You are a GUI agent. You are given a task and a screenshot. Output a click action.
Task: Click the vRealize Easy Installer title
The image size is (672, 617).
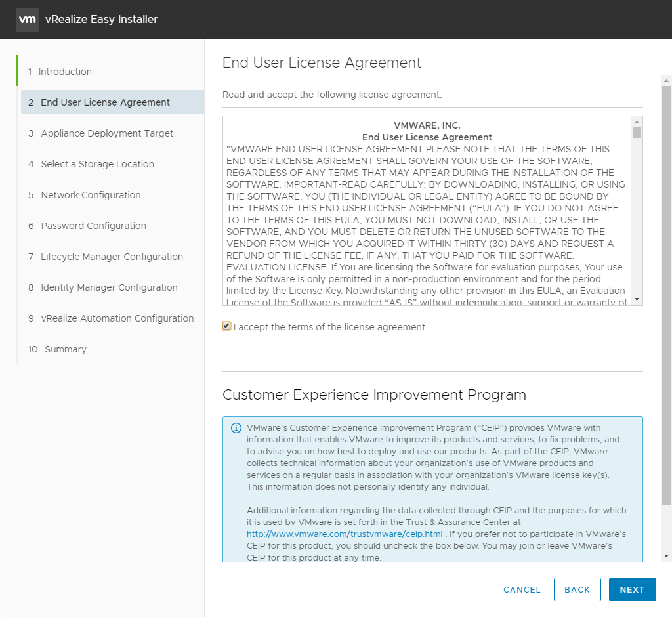102,19
